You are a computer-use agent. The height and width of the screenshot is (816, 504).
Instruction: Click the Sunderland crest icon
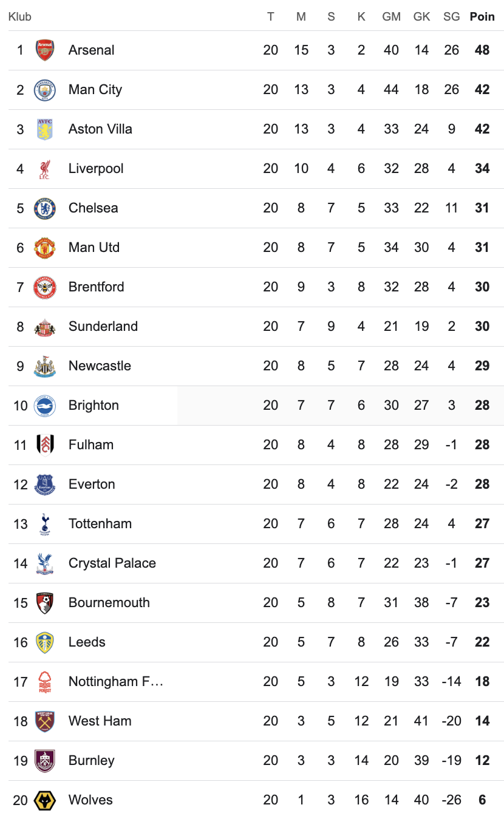45,327
